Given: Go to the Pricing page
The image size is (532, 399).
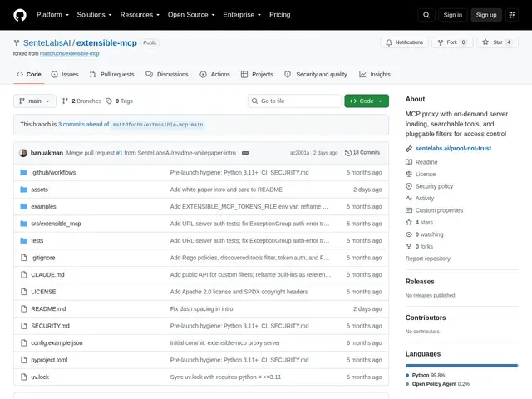Looking at the screenshot, I should 280,15.
